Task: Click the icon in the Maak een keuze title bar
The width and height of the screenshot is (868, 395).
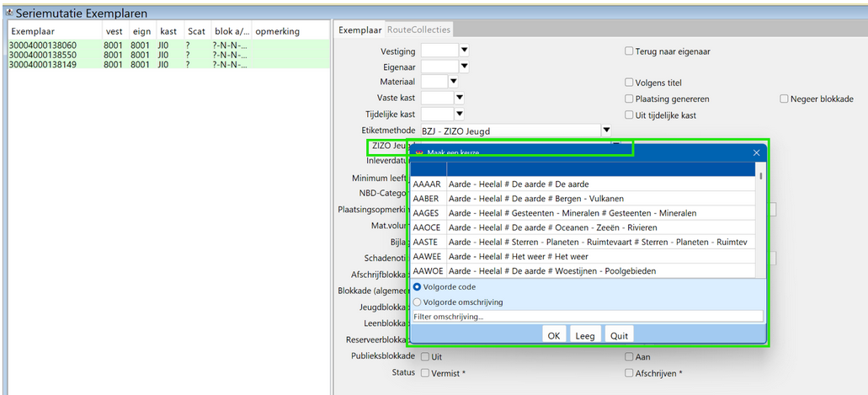Action: tap(418, 152)
